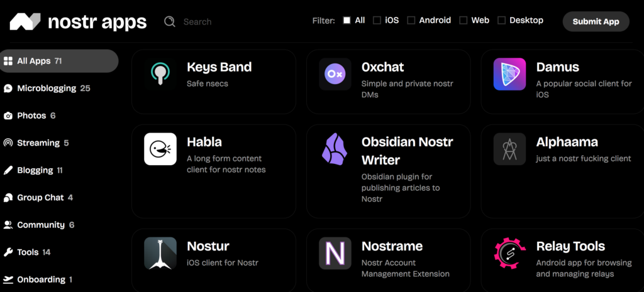Enable the iOS filter checkbox
This screenshot has height=292, width=644.
[377, 20]
